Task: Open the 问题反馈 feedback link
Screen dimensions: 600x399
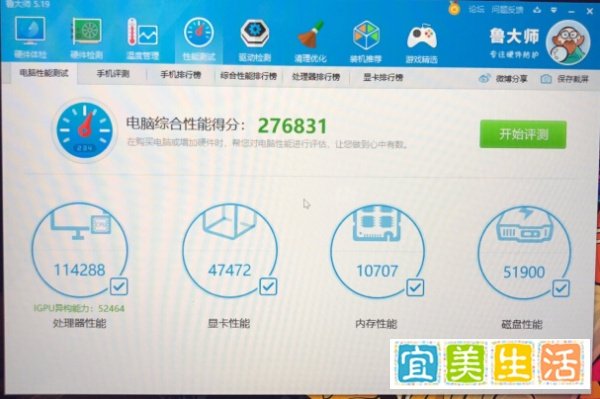Action: click(x=507, y=10)
